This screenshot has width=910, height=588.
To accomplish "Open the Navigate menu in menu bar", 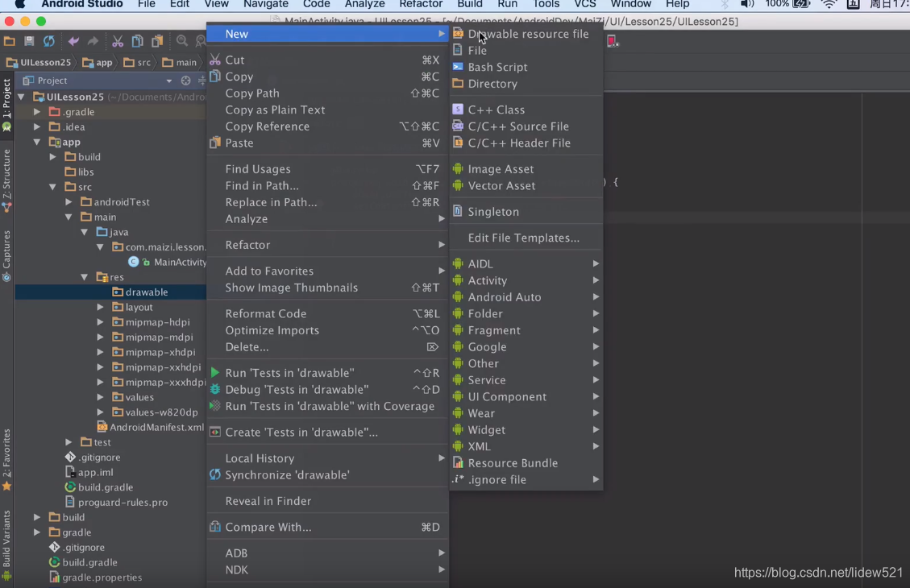I will (266, 4).
